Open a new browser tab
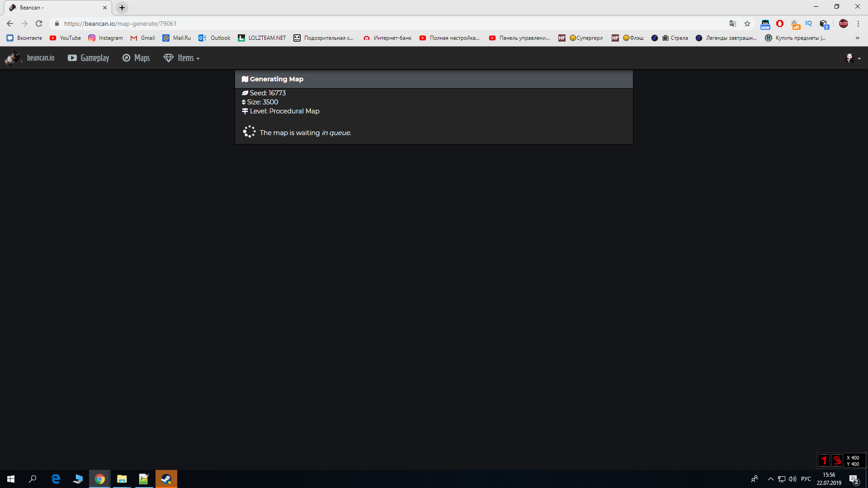Viewport: 868px width, 488px height. [122, 8]
